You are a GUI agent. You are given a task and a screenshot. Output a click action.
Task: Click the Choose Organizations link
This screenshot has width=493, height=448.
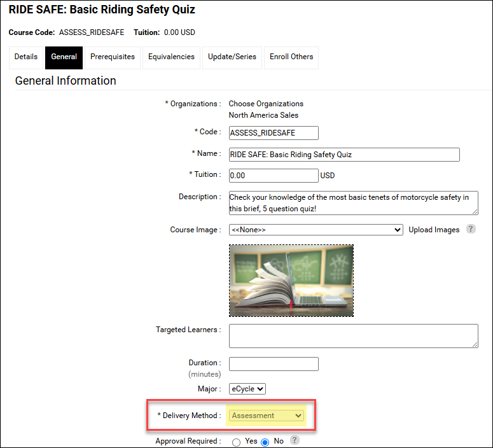coord(266,104)
